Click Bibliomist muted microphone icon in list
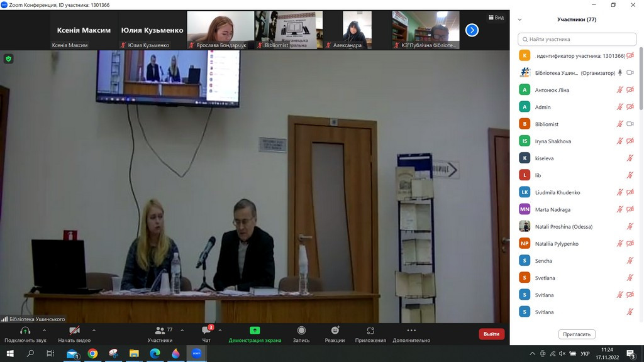 click(619, 124)
